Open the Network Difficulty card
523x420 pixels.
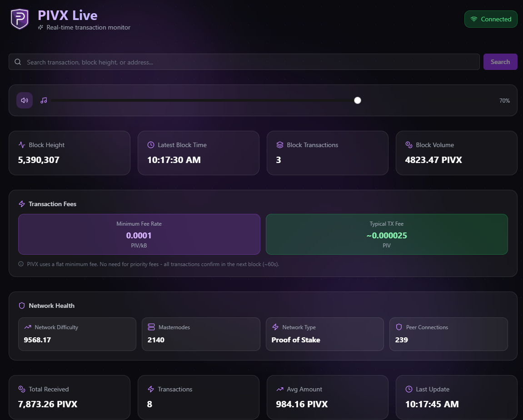[77, 334]
